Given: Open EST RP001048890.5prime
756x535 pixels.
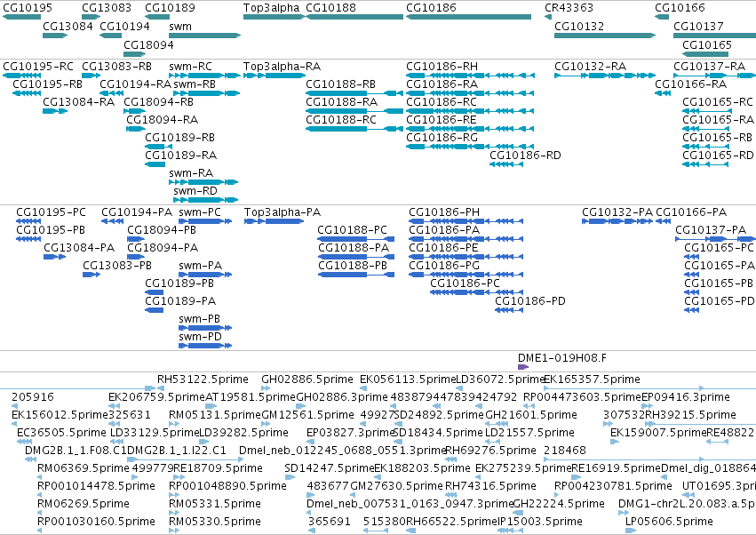Looking at the screenshot, I should coord(227,486).
